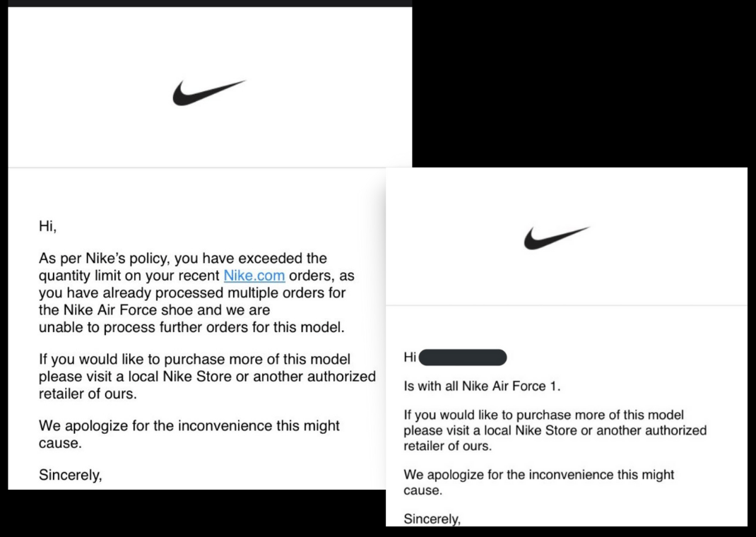Image resolution: width=756 pixels, height=537 pixels.
Task: Click the Nike swoosh logo in left email
Action: click(209, 93)
